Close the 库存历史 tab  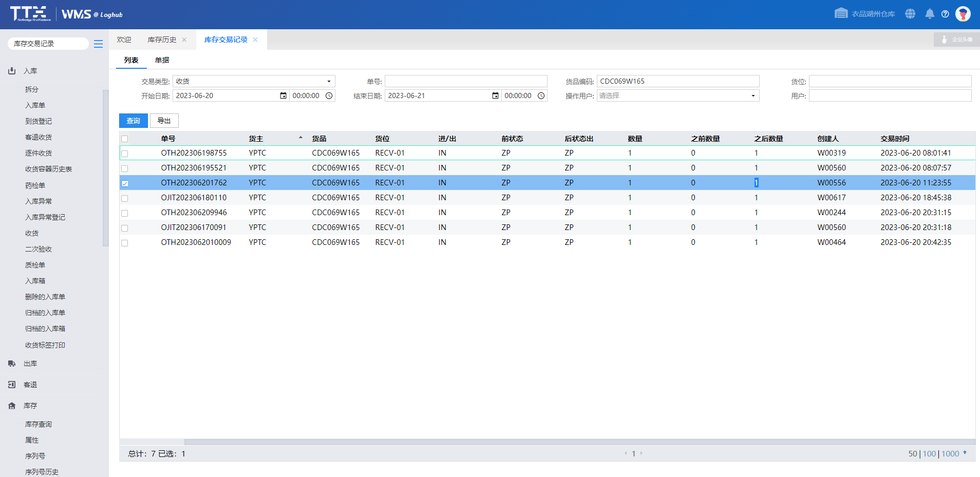click(x=184, y=40)
